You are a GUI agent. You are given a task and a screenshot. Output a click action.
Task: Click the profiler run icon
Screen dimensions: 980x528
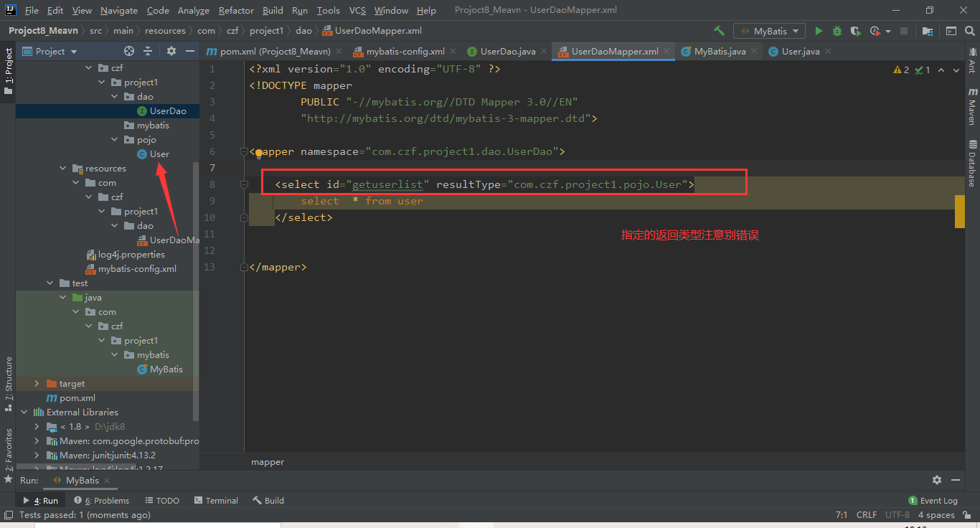pyautogui.click(x=875, y=31)
